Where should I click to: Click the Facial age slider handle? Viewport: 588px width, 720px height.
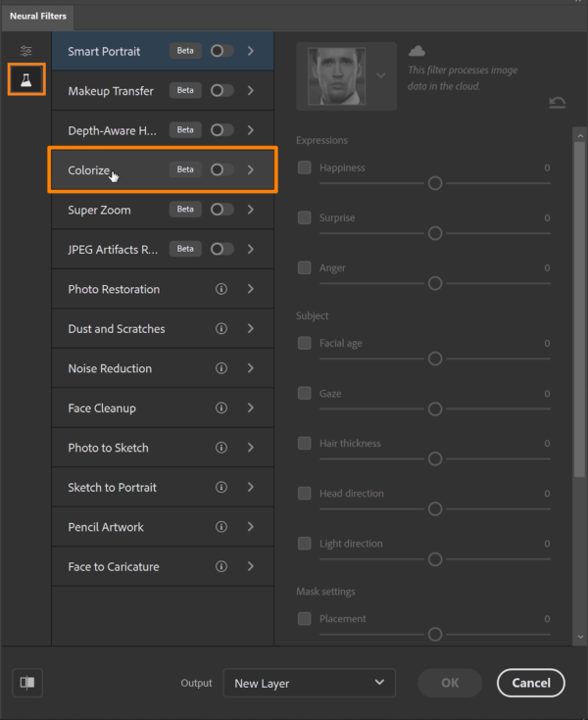click(435, 360)
